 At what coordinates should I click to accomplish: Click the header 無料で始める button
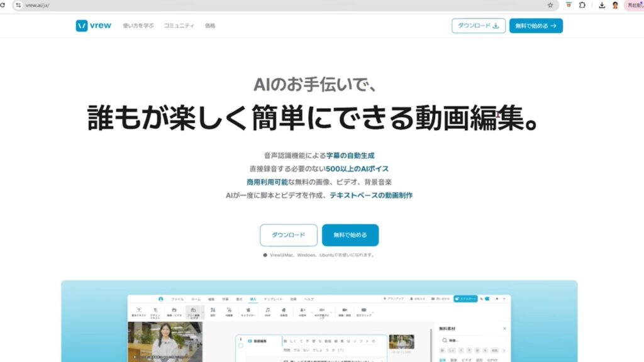pos(536,26)
